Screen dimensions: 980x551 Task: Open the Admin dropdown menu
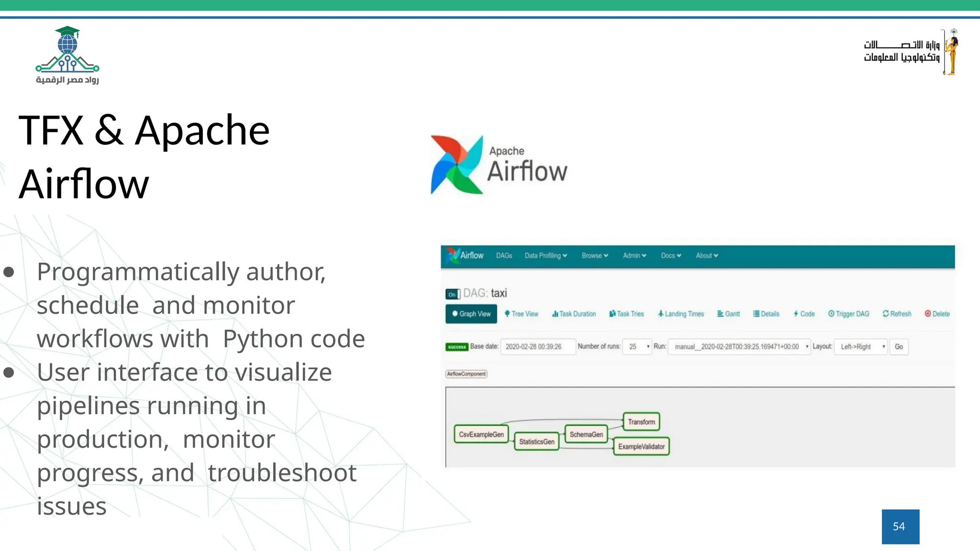tap(635, 255)
